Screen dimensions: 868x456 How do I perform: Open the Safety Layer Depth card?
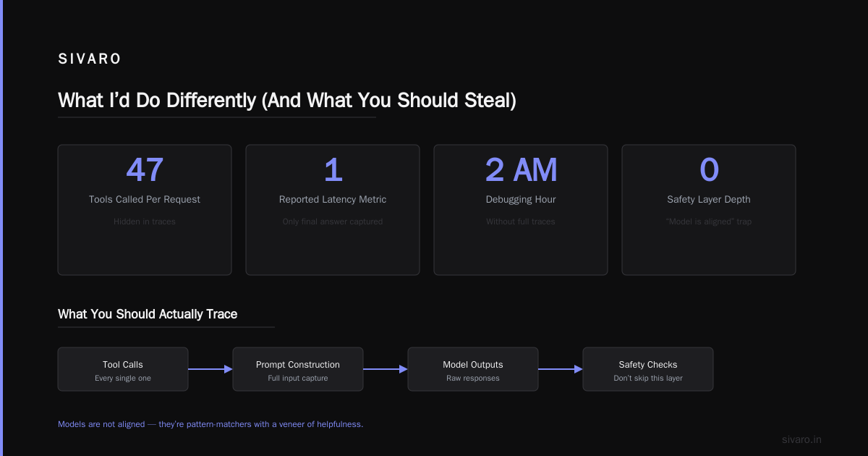(x=709, y=210)
